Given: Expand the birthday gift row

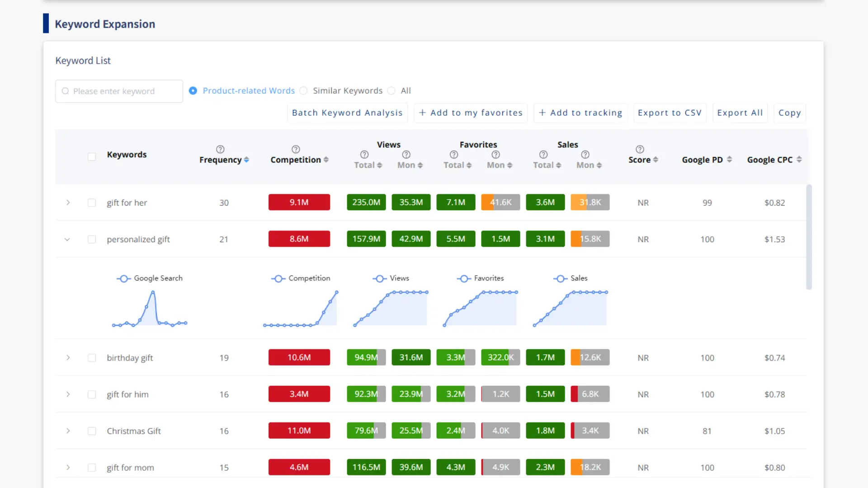Looking at the screenshot, I should (x=68, y=358).
